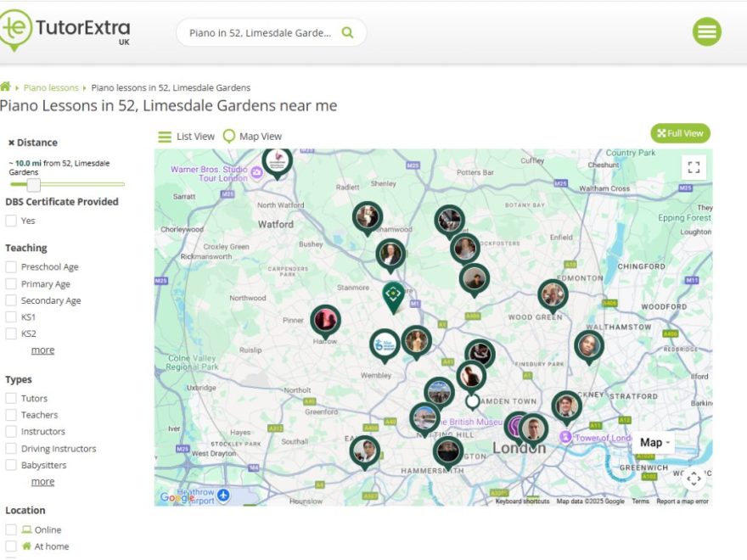Open the green hamburger menu

coord(706,31)
